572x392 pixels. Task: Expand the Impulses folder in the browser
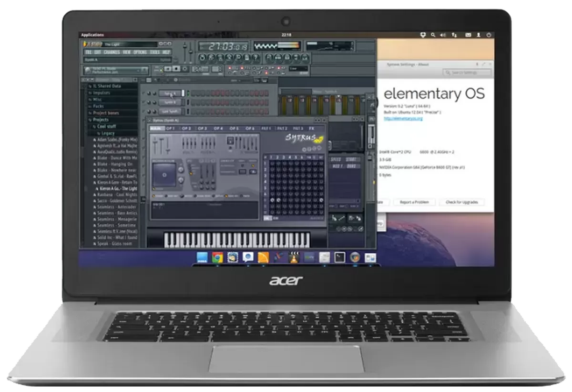click(101, 93)
